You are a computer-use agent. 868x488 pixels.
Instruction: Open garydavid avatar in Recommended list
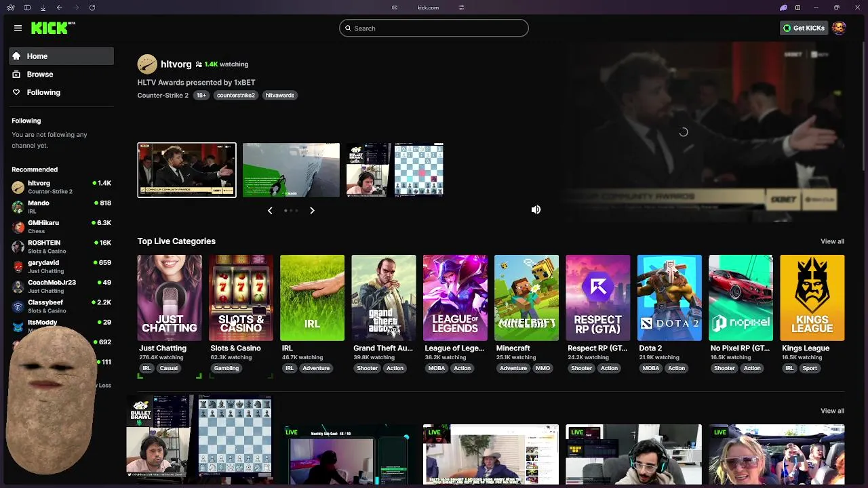tap(18, 266)
